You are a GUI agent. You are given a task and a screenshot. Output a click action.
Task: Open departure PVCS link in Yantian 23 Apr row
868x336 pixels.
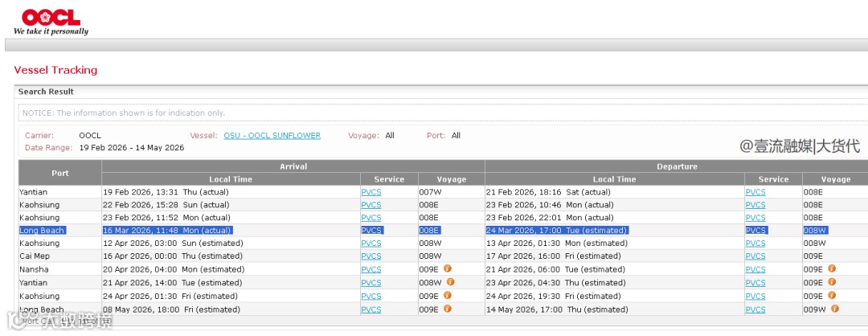(x=755, y=283)
